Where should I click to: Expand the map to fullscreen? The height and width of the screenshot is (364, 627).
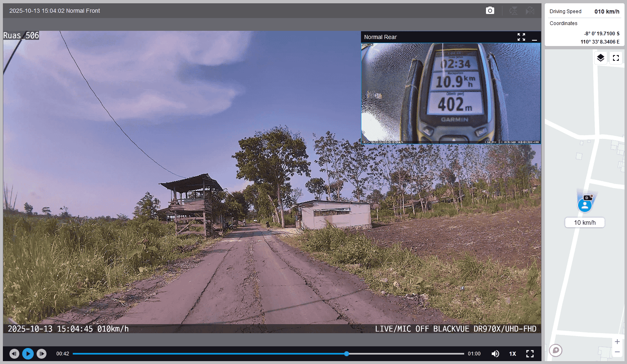(x=616, y=58)
